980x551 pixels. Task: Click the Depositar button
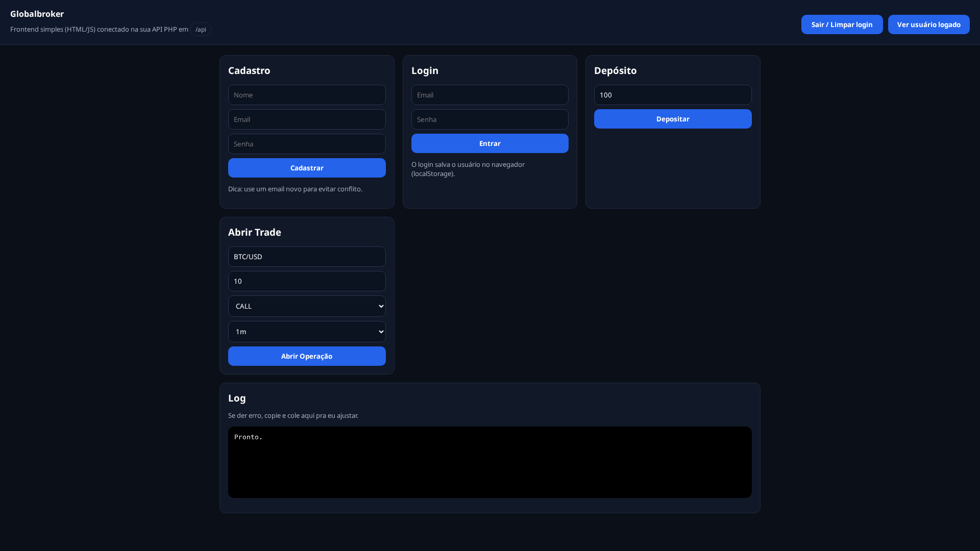coord(673,119)
